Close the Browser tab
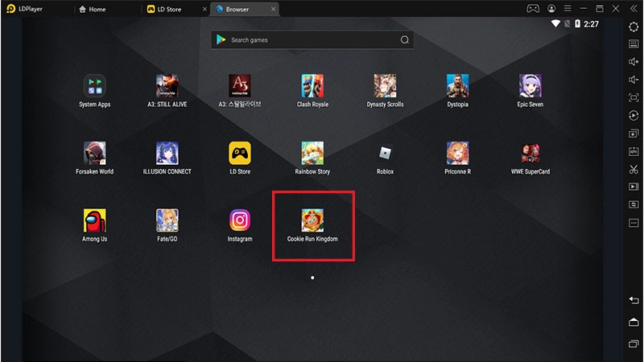This screenshot has height=362, width=644. coord(273,9)
